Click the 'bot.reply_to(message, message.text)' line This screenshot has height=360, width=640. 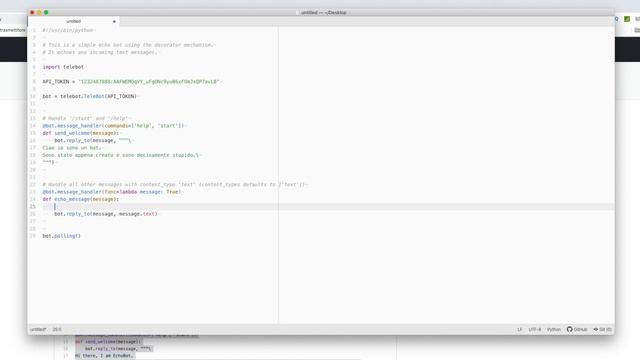tap(106, 214)
